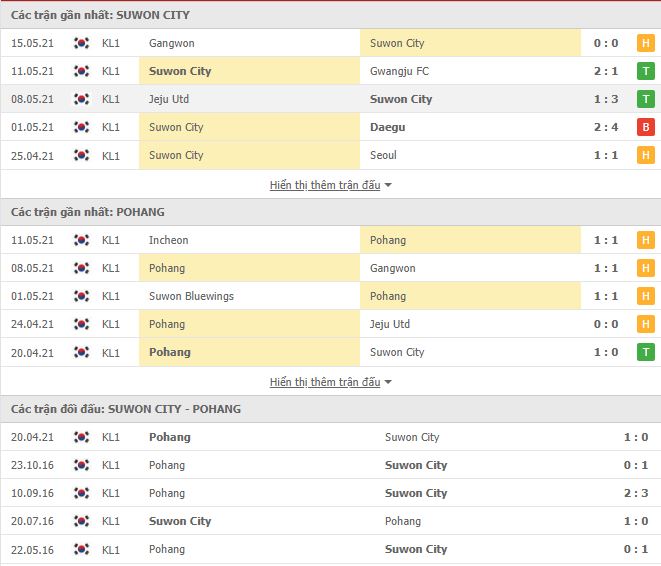
Task: Click the Korea flag for Incheon vs Pohang
Action: click(81, 240)
